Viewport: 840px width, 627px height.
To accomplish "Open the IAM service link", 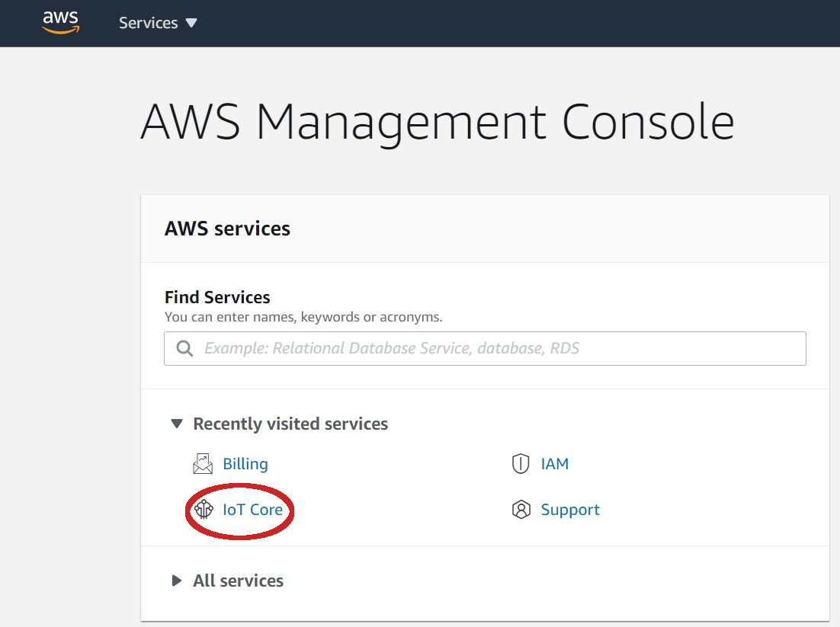I will click(x=555, y=464).
